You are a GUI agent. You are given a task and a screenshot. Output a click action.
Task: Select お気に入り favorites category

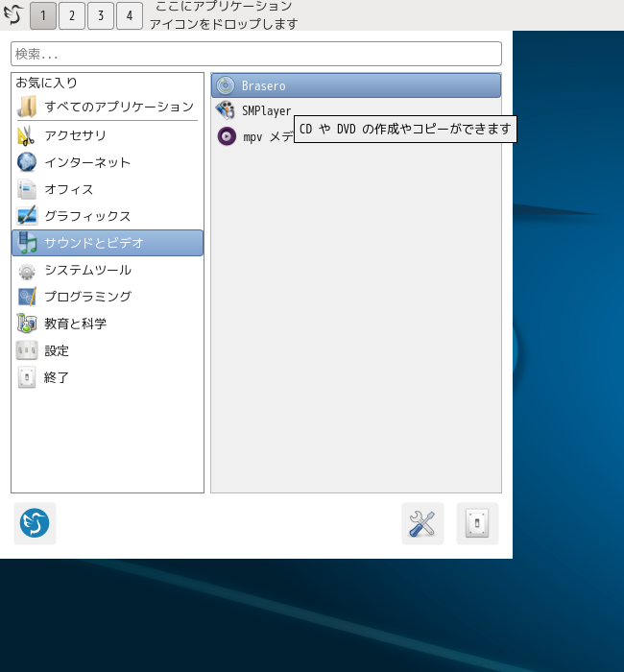coord(46,83)
